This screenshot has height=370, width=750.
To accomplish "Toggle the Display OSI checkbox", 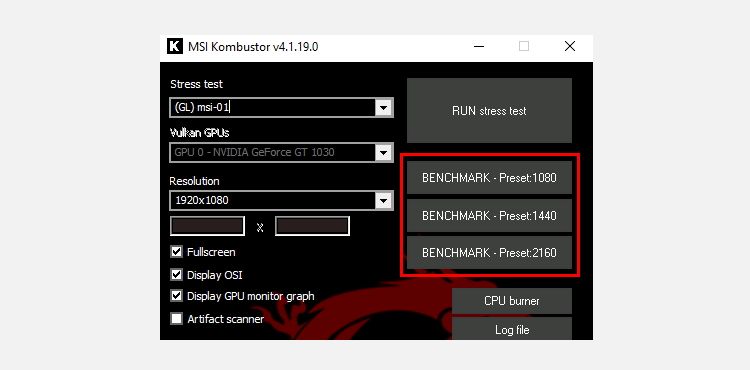I will click(176, 274).
